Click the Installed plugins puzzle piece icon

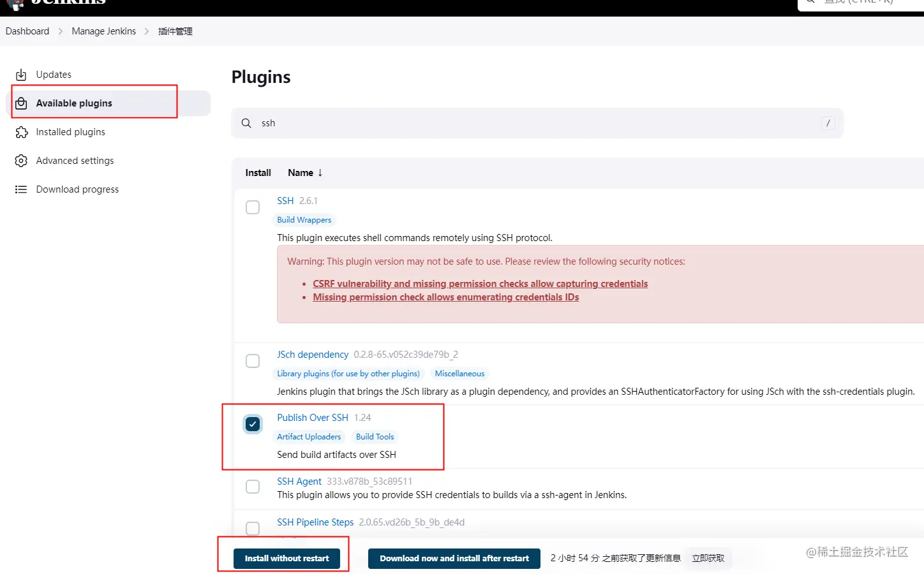[x=21, y=132]
